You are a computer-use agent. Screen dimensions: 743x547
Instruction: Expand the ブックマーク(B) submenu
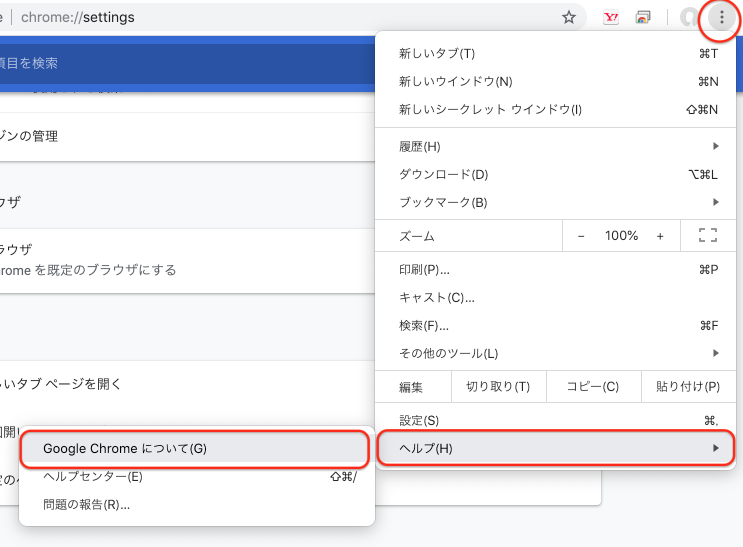pos(555,202)
